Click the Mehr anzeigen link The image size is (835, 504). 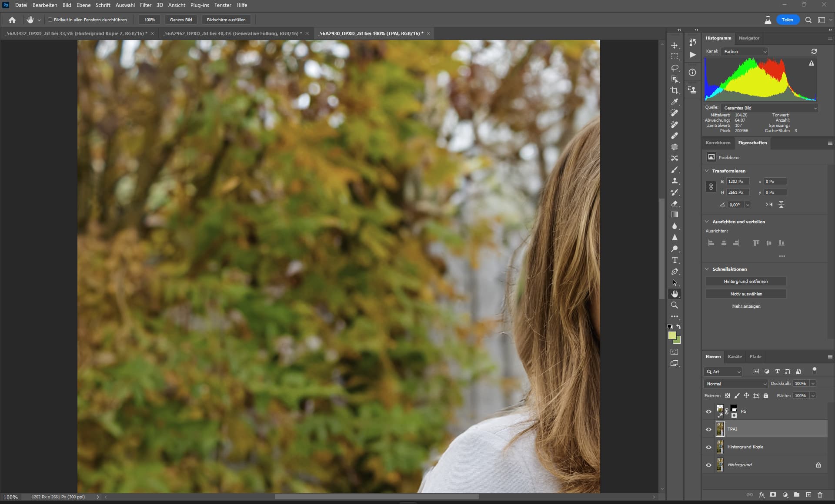746,306
